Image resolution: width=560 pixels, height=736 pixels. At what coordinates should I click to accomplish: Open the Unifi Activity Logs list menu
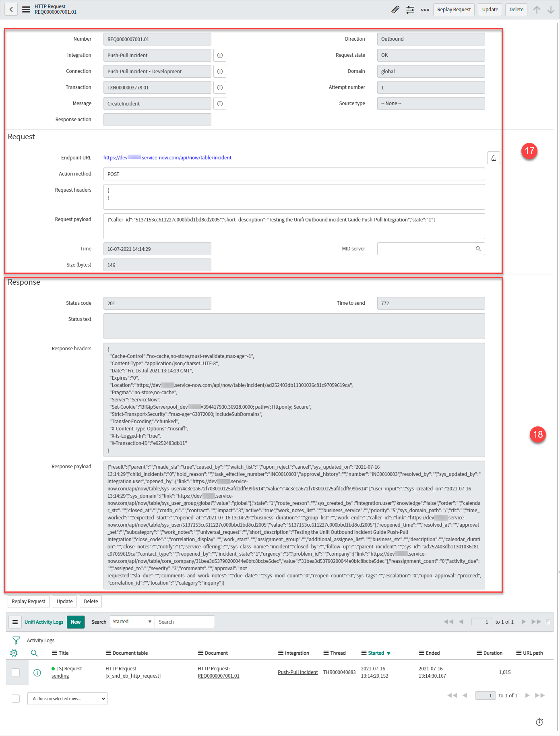coord(15,622)
